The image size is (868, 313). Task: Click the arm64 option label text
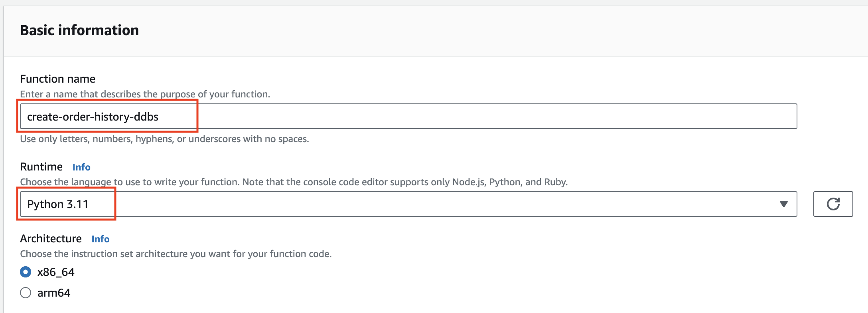pos(54,293)
